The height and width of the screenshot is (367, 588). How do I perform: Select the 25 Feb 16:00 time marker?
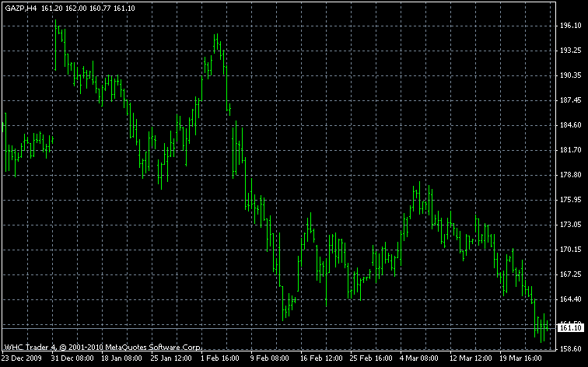373,359
